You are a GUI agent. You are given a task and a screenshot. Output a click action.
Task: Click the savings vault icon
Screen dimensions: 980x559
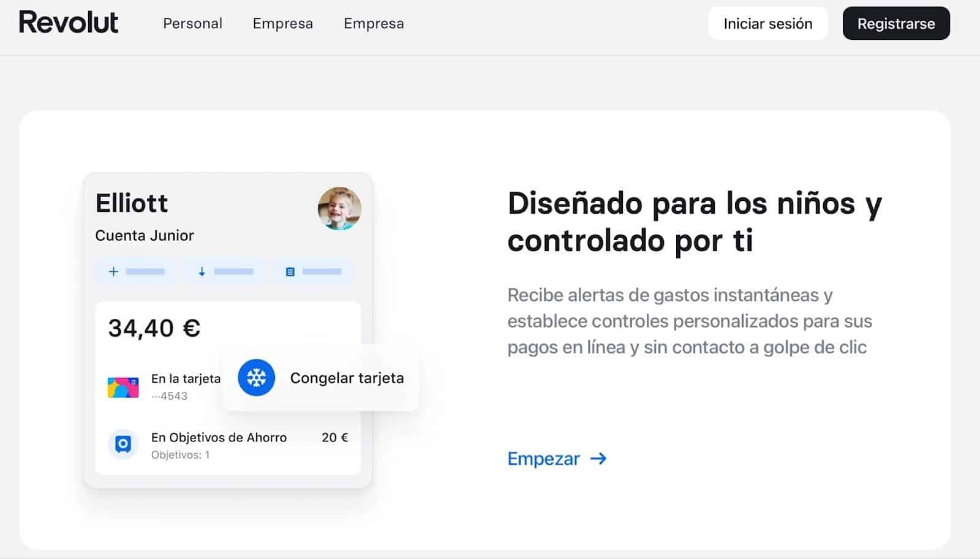(123, 444)
